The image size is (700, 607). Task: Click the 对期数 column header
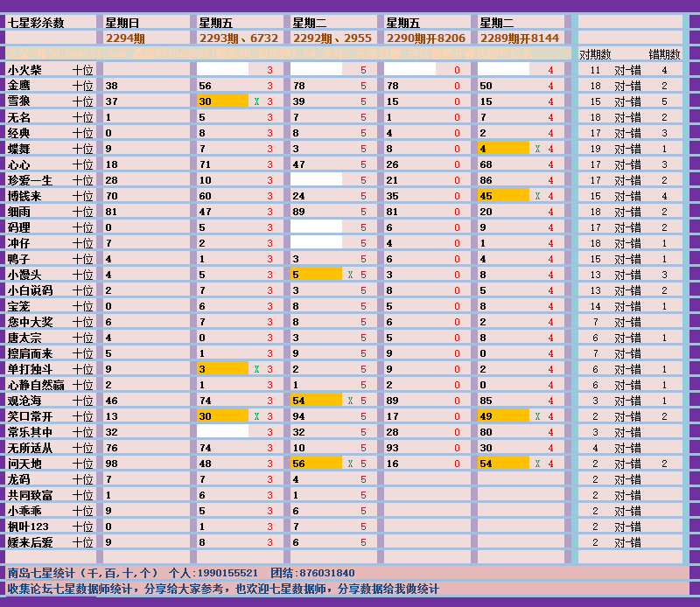point(595,54)
